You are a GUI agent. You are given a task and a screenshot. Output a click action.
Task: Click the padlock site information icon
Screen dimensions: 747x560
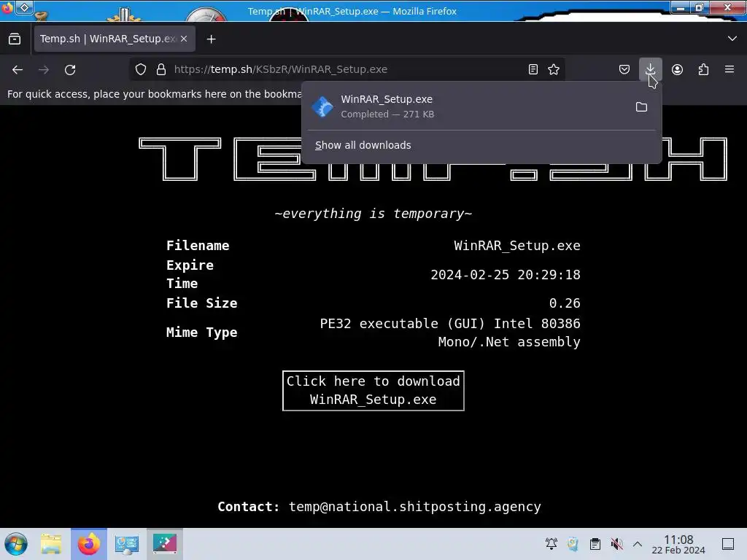coord(161,69)
